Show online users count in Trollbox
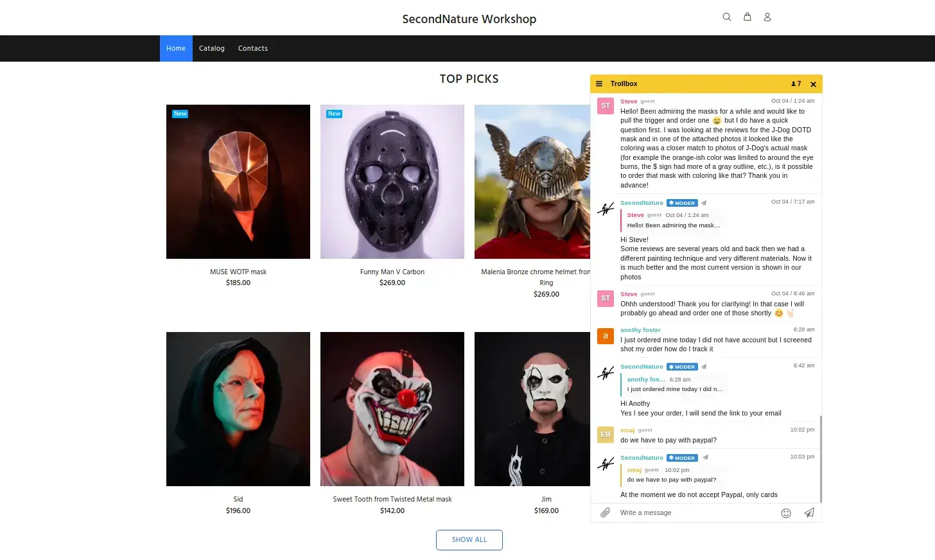This screenshot has width=935, height=560. click(796, 84)
